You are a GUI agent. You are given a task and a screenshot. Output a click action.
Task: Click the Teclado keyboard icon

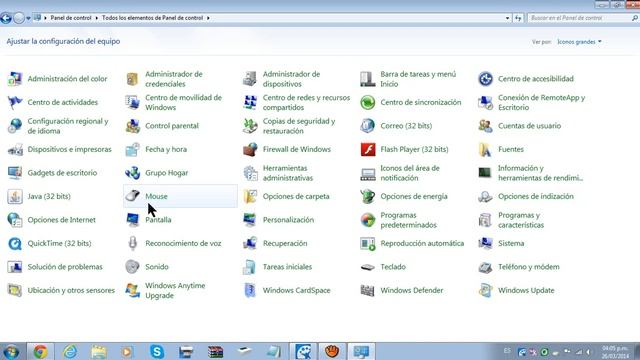[367, 267]
